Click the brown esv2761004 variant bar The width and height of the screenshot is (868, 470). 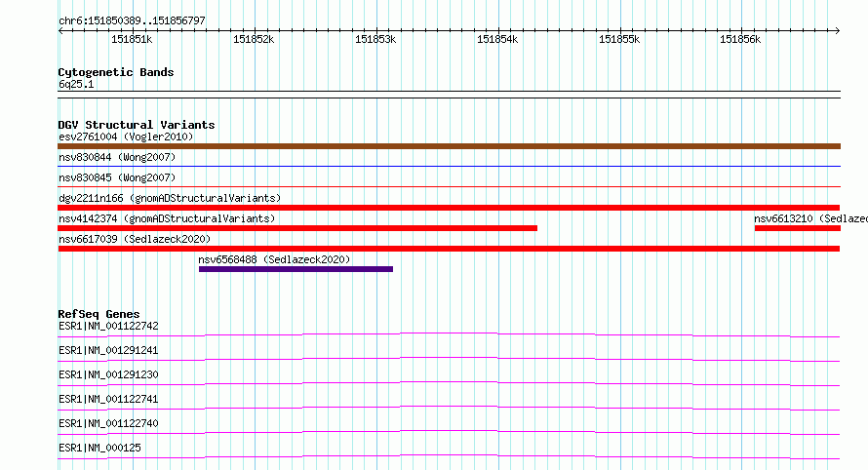tap(449, 146)
